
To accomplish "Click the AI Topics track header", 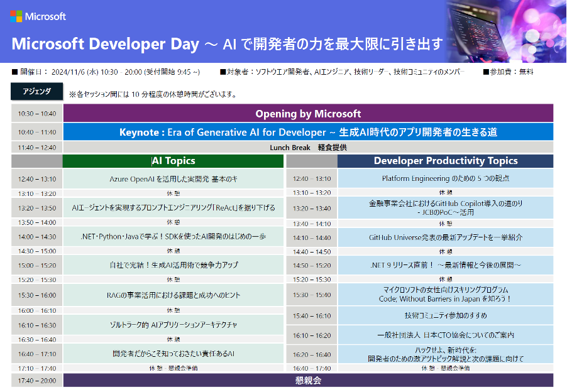I will tap(173, 161).
